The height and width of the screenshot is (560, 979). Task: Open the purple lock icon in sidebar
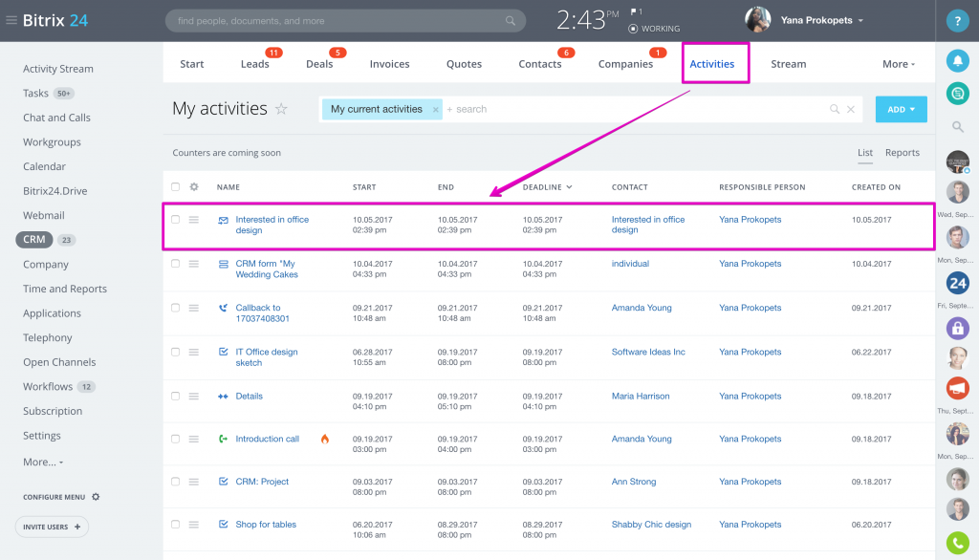pos(957,328)
